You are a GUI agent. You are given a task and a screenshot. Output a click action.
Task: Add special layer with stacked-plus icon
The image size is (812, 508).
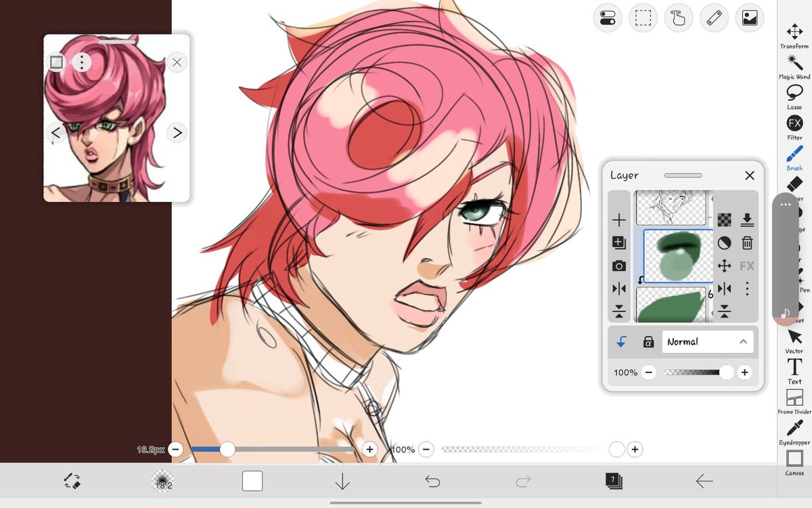point(619,242)
